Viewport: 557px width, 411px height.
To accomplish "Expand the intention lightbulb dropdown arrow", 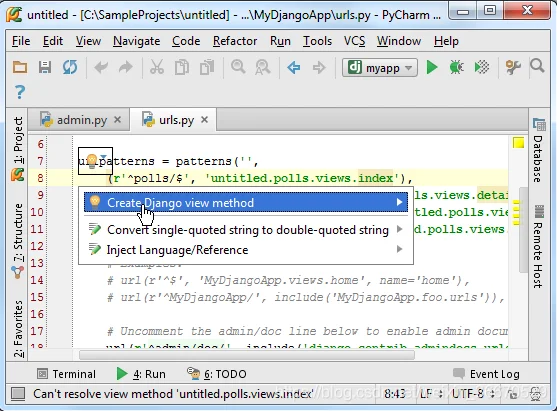I will (x=103, y=157).
